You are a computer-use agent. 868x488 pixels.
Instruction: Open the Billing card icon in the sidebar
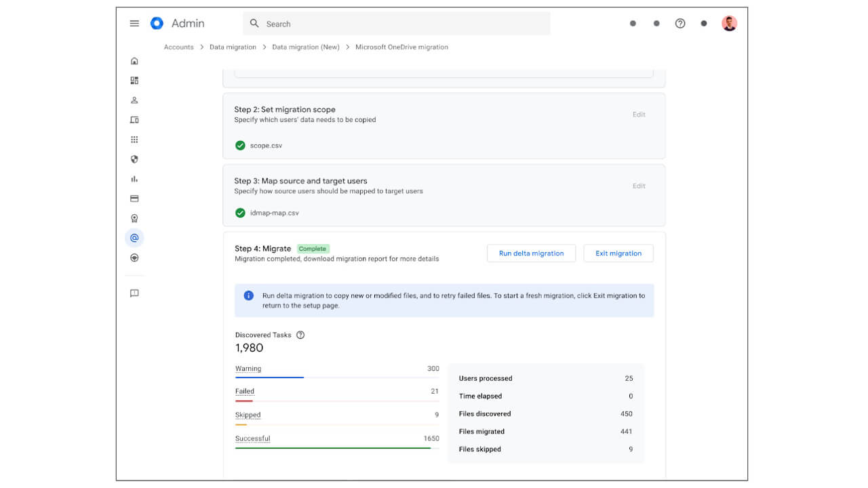(x=134, y=199)
